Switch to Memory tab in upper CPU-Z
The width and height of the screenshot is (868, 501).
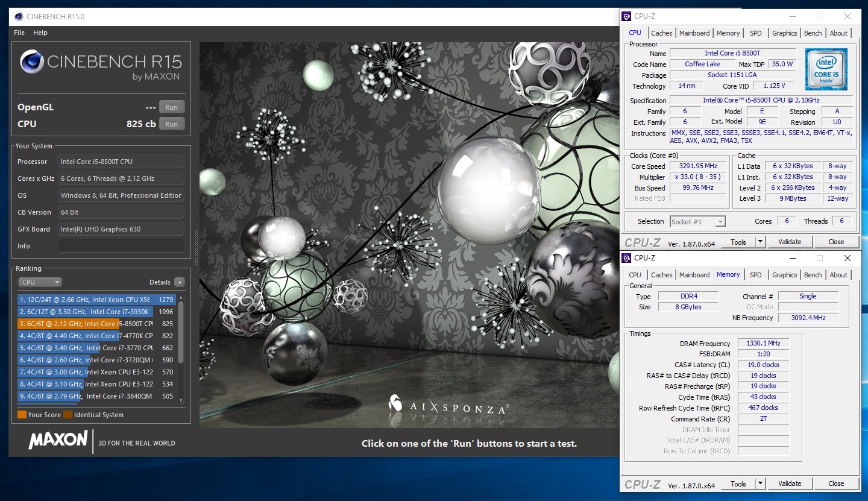point(728,33)
